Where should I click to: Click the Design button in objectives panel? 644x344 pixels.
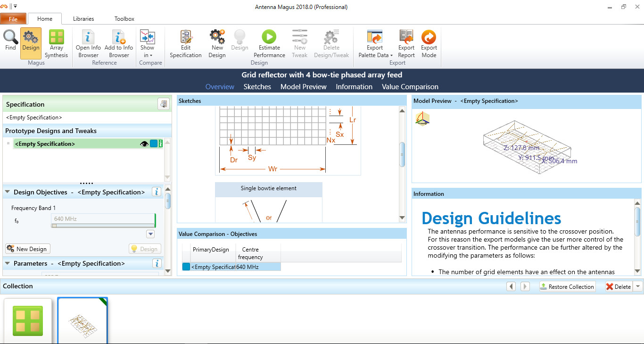pyautogui.click(x=145, y=249)
